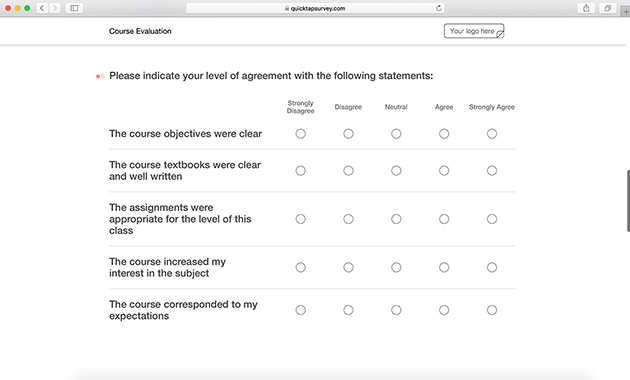The width and height of the screenshot is (630, 380).
Task: Select Agree for increased my interest
Action: tap(444, 268)
